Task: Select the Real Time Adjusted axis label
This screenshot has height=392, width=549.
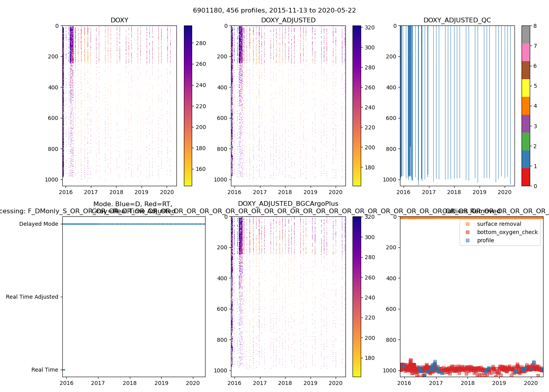Action: (32, 297)
